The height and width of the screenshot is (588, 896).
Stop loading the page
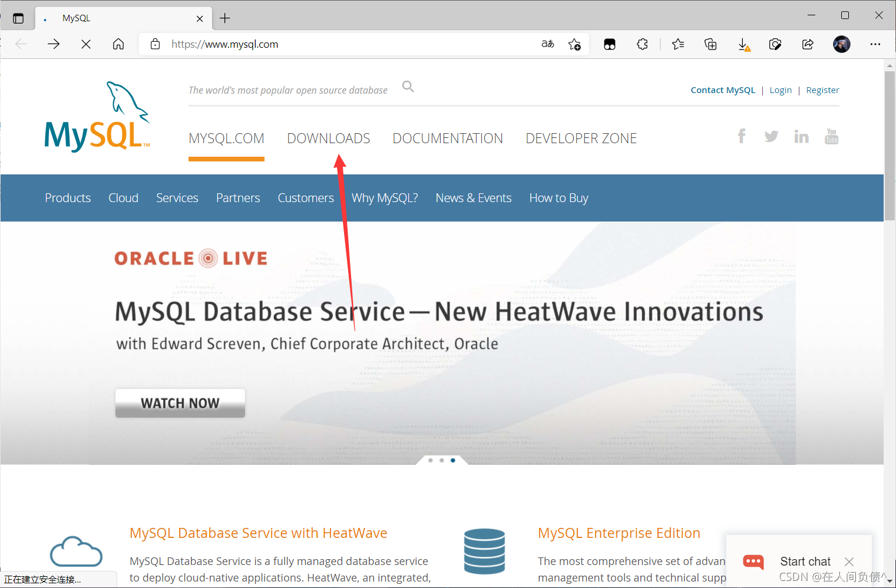86,44
